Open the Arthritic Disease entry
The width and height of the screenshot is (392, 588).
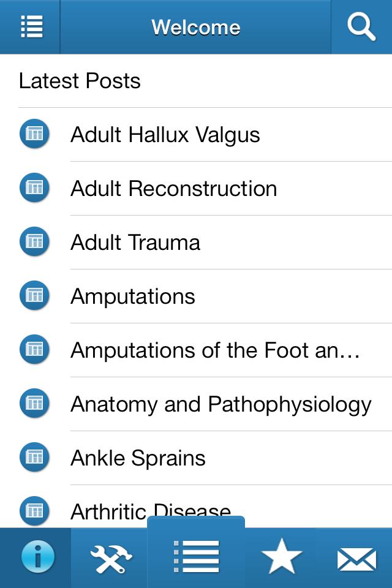[153, 511]
